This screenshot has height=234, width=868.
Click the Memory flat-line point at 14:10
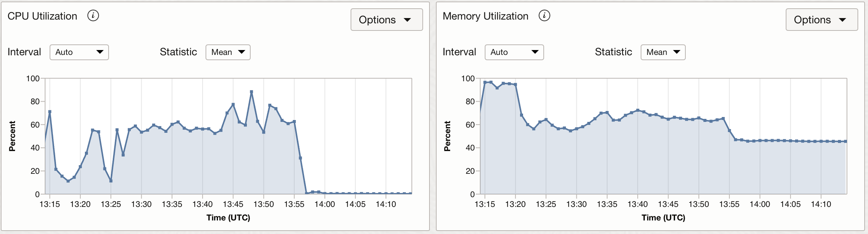coord(821,141)
